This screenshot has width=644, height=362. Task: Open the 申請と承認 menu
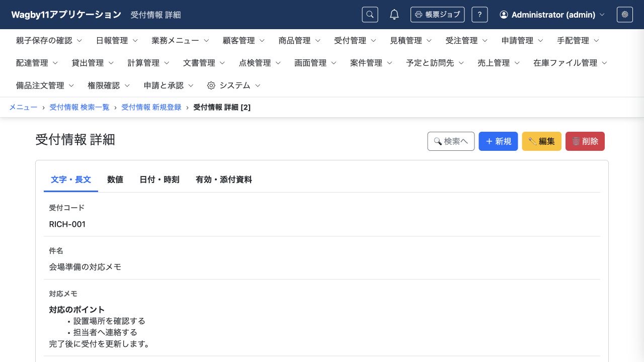(169, 85)
